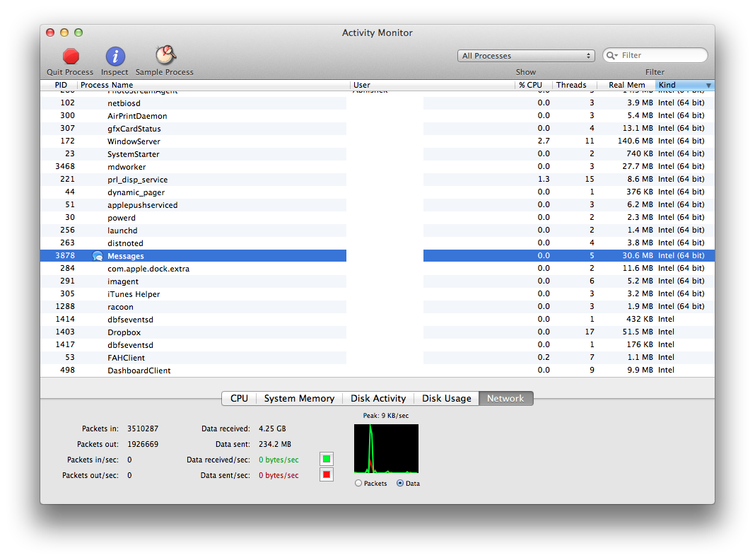Viewport: 755px width, 560px height.
Task: Select the prl_disp_service process row
Action: coord(377,179)
